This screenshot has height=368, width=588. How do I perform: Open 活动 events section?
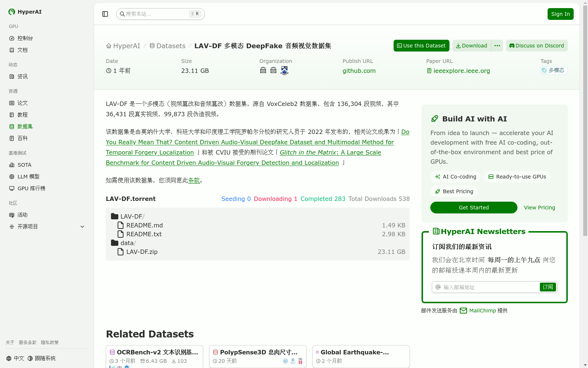[47, 215]
